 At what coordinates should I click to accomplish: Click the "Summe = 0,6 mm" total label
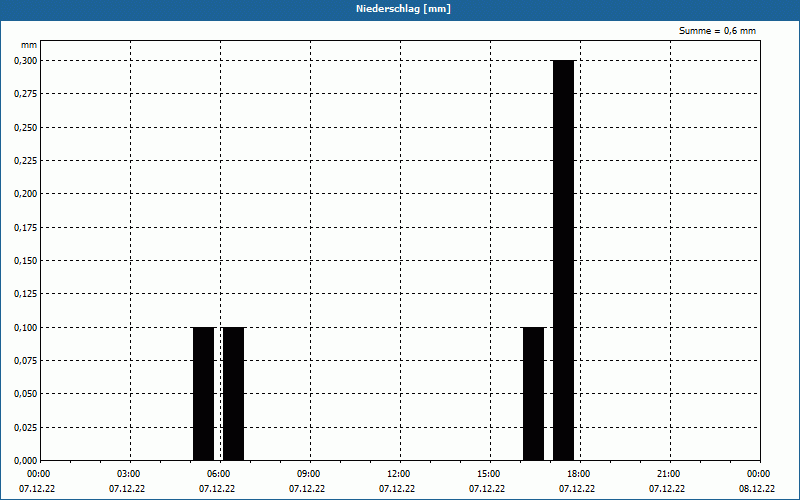point(717,31)
